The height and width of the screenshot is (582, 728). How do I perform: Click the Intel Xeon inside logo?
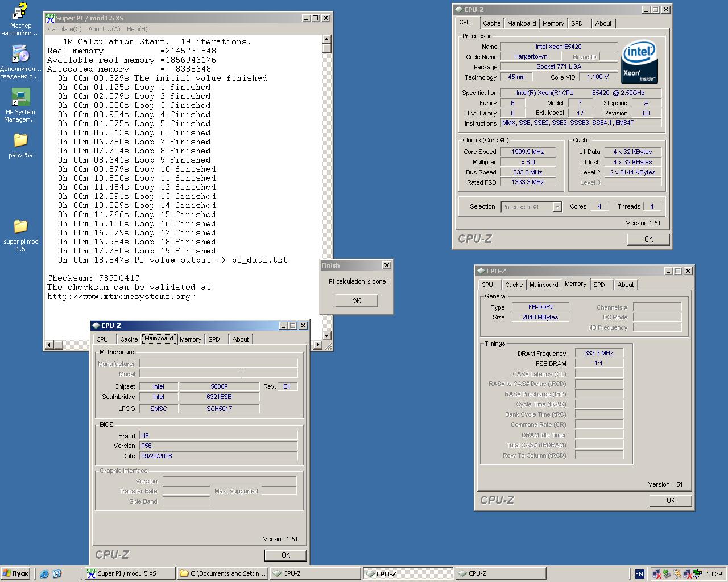pos(639,61)
